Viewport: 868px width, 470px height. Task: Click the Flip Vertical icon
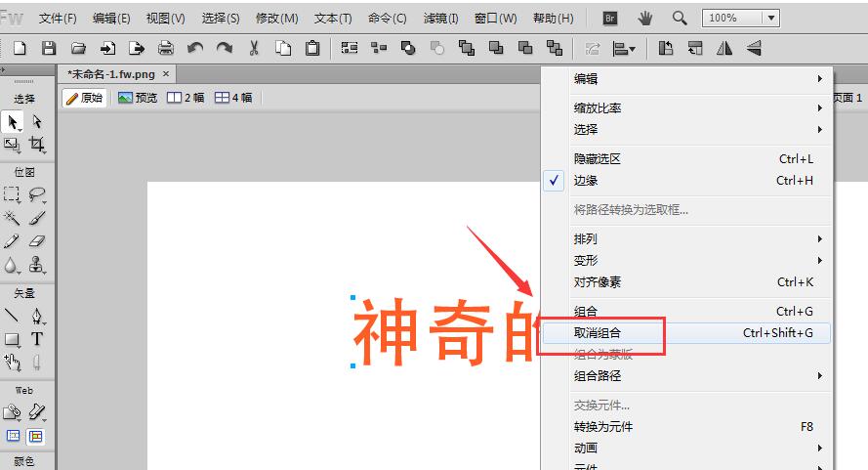pyautogui.click(x=754, y=48)
